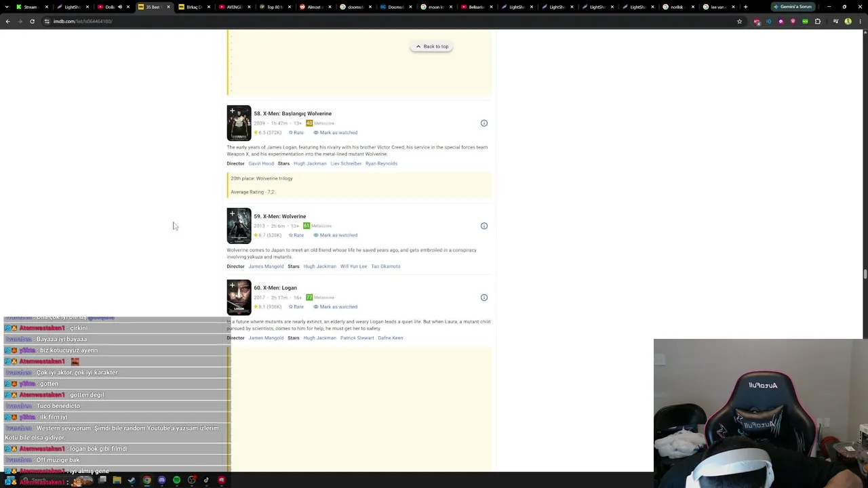The image size is (868, 488).
Task: Open X-Men: Wolverine 2013 poster thumbnail
Action: tap(239, 226)
